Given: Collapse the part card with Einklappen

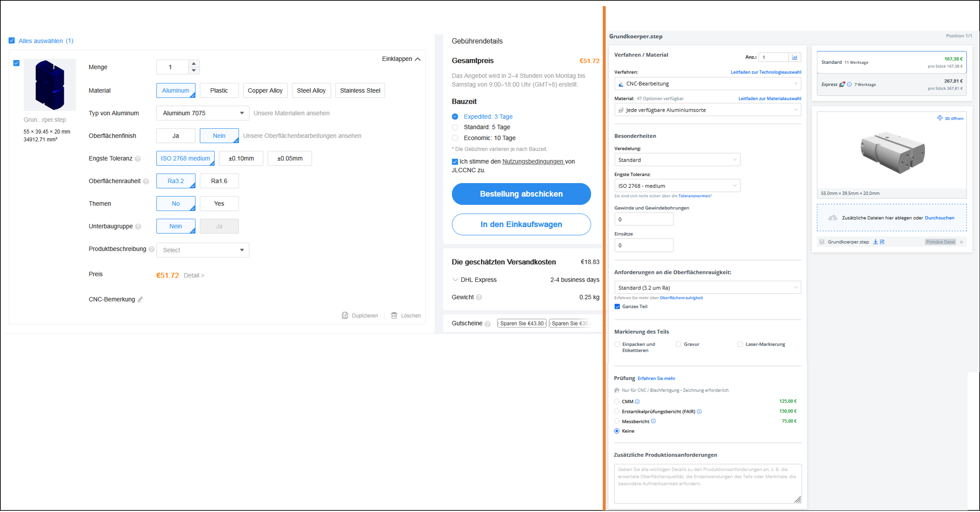Looking at the screenshot, I should [x=401, y=59].
